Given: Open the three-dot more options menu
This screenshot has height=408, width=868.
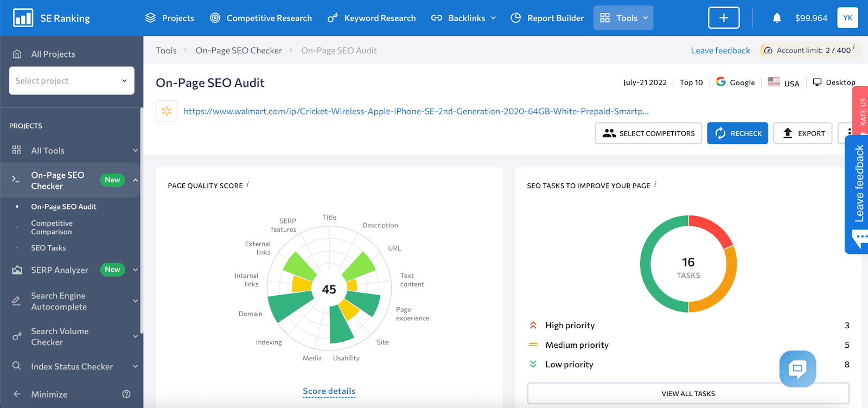Looking at the screenshot, I should (x=849, y=133).
